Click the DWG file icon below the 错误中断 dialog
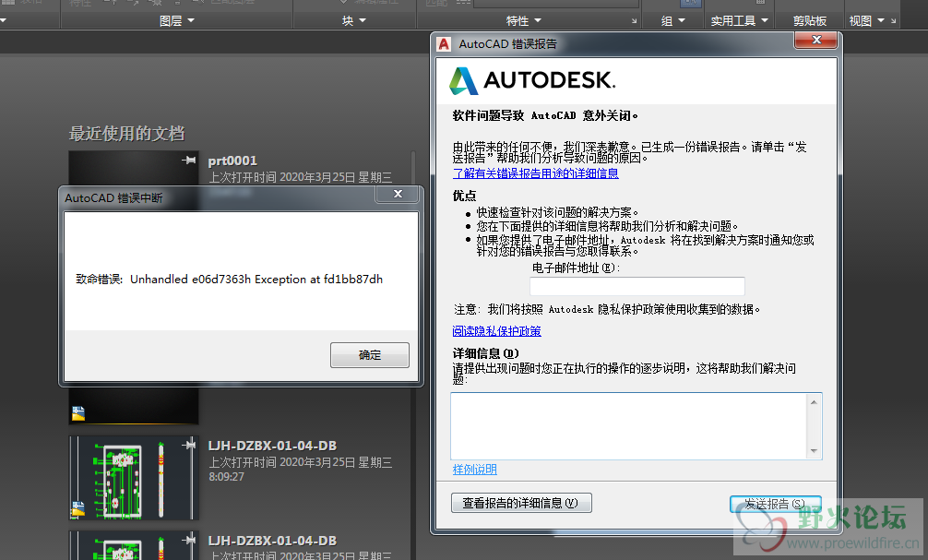 [78, 413]
